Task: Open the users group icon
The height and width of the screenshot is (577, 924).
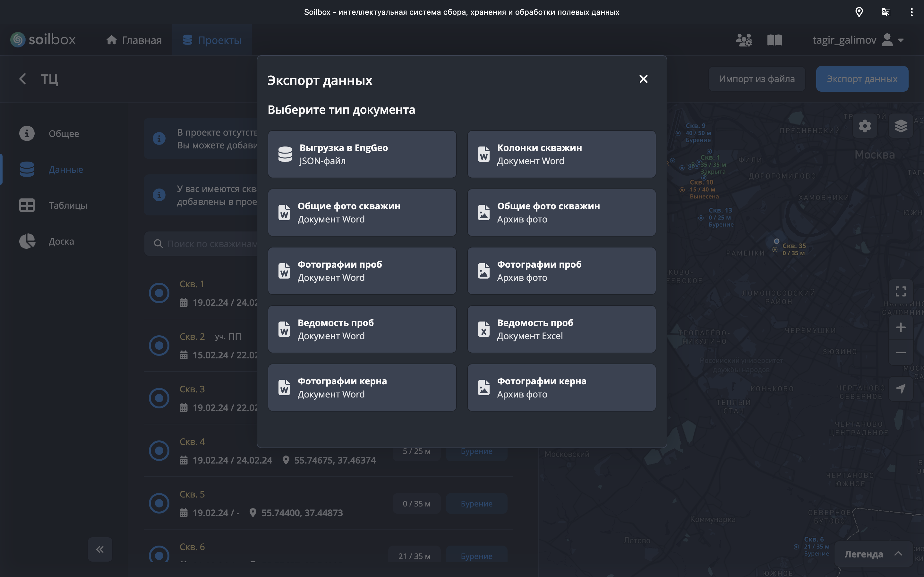Action: (743, 40)
